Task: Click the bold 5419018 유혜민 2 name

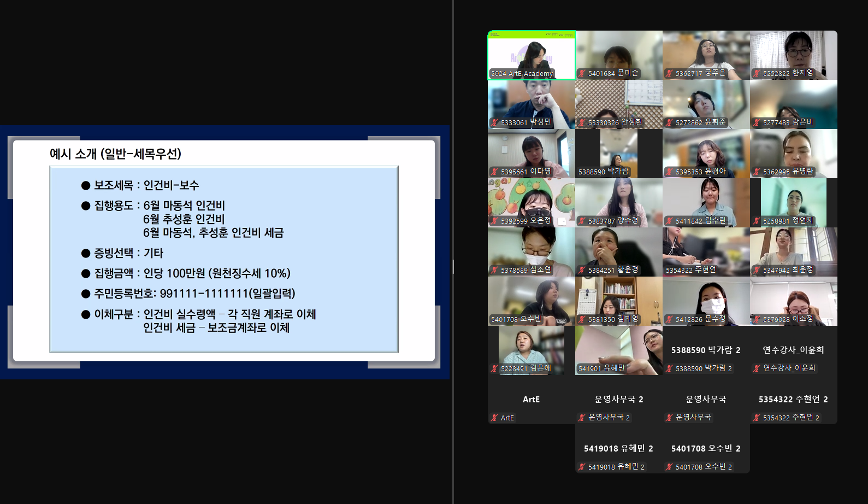Action: click(x=619, y=448)
